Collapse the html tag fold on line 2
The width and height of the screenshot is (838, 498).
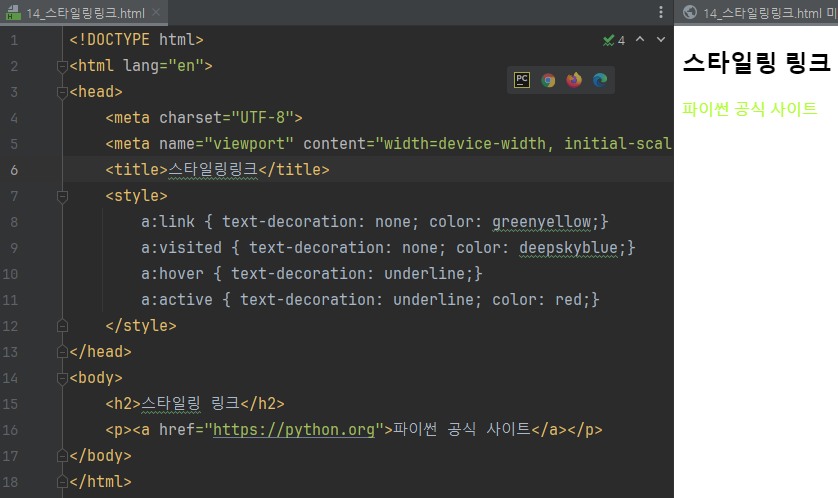(x=62, y=66)
